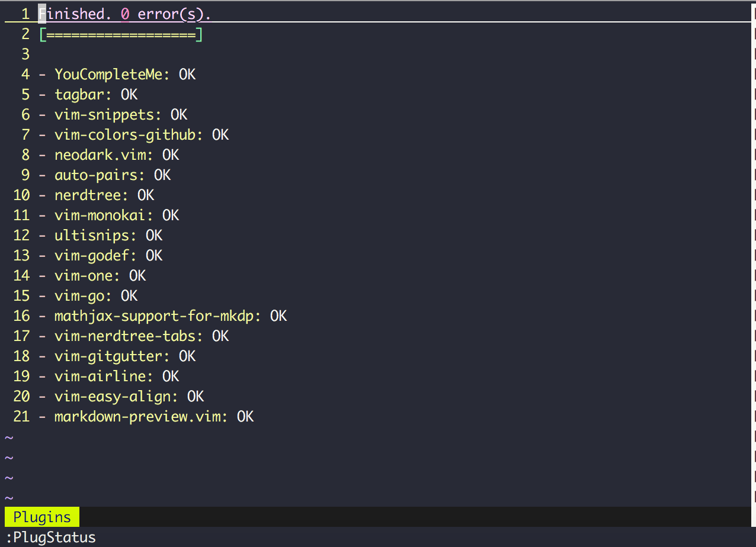Click a tilde on an empty buffer line
Image resolution: width=756 pixels, height=547 pixels.
(8, 456)
